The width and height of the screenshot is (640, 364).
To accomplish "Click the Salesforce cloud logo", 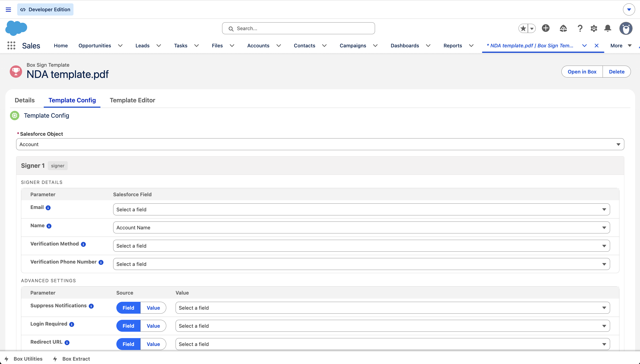I will point(16,28).
